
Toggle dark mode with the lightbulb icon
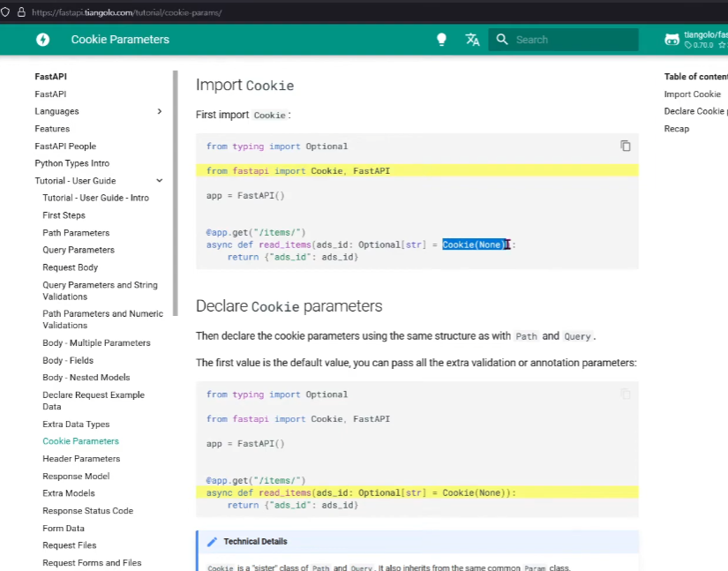pyautogui.click(x=441, y=40)
